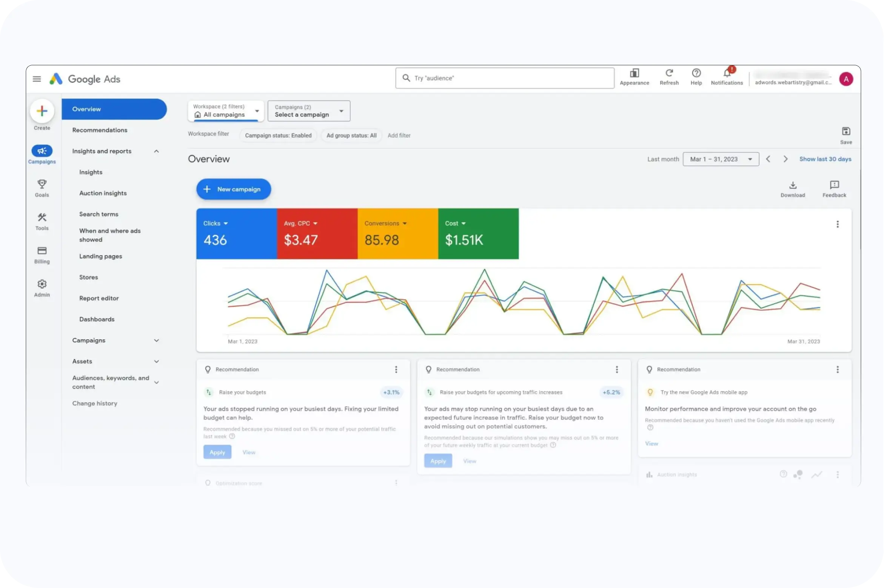The height and width of the screenshot is (588, 884).
Task: Open the Admin gear icon
Action: tap(42, 284)
